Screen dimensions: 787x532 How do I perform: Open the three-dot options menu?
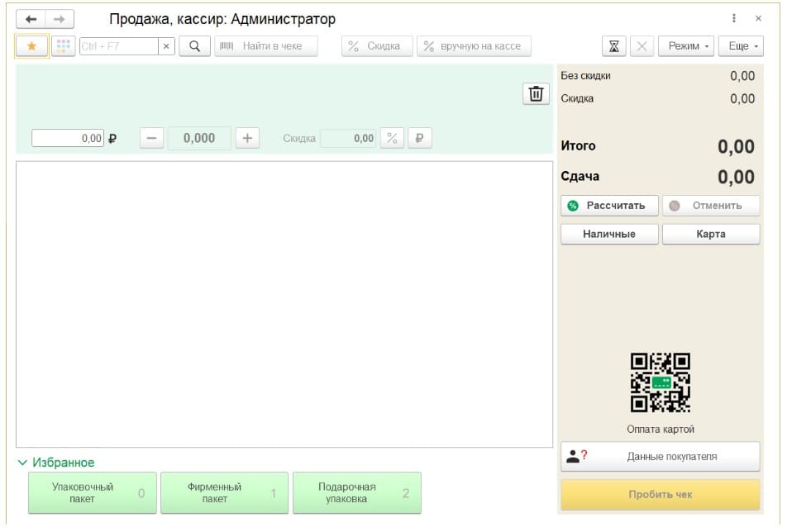[733, 18]
